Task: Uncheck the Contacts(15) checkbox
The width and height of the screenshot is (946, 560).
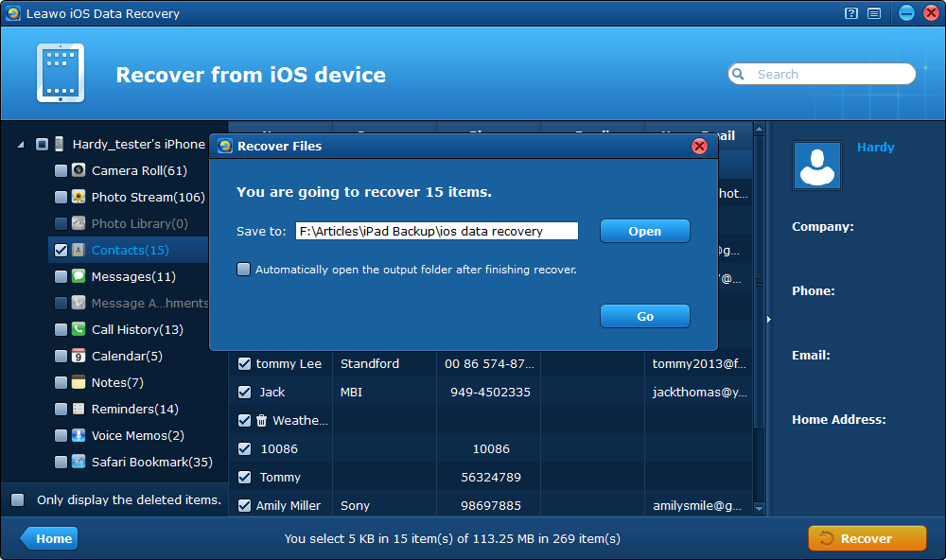Action: click(x=61, y=250)
